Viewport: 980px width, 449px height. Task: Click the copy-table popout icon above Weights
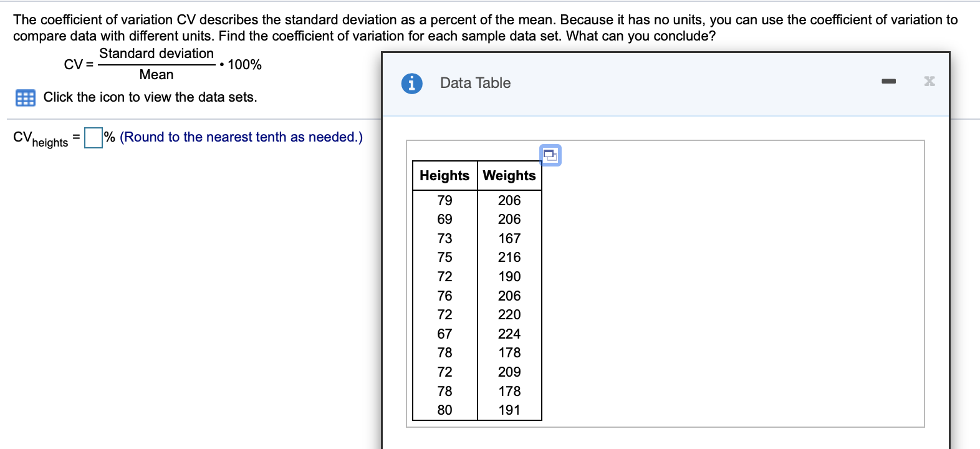tap(550, 155)
